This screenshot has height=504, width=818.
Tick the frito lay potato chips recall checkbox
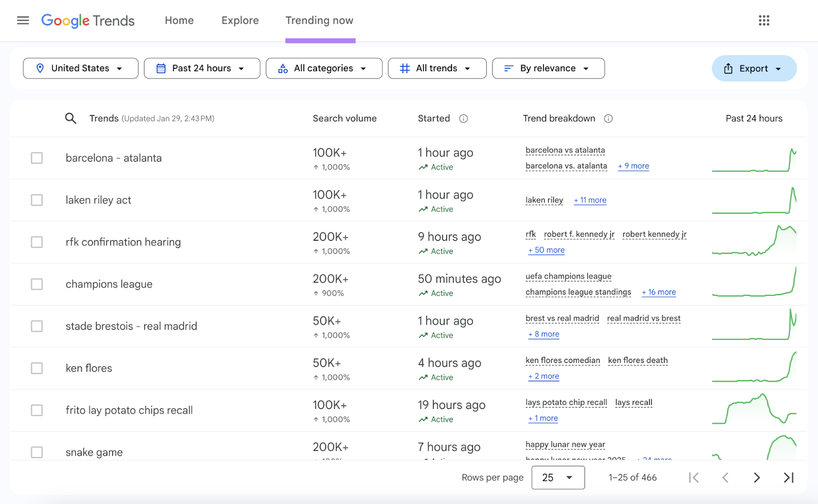click(x=36, y=410)
